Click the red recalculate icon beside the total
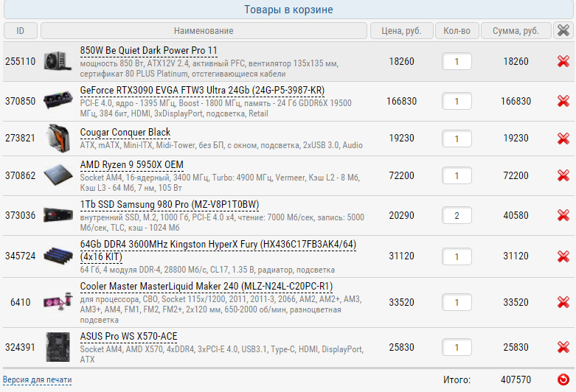Image resolution: width=576 pixels, height=392 pixels. coord(563,379)
